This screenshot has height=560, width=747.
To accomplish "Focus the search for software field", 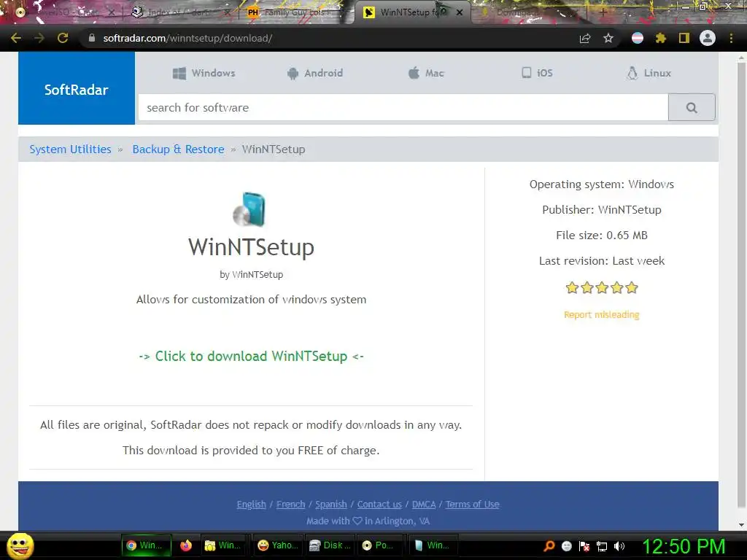I will (x=403, y=108).
